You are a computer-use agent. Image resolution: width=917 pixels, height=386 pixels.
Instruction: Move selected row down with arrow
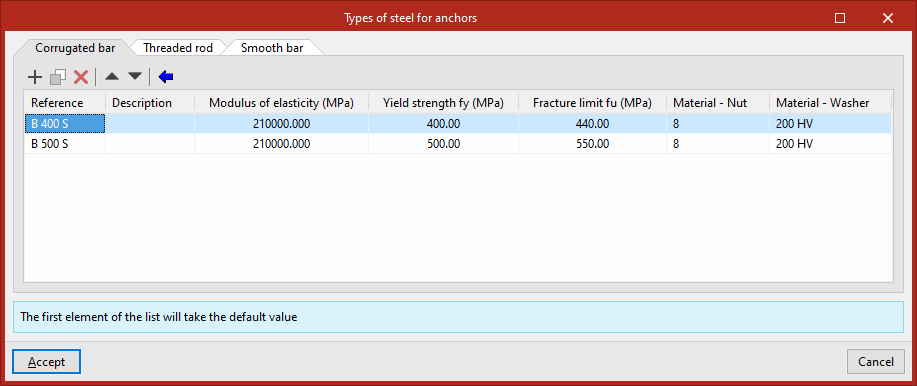coord(135,76)
